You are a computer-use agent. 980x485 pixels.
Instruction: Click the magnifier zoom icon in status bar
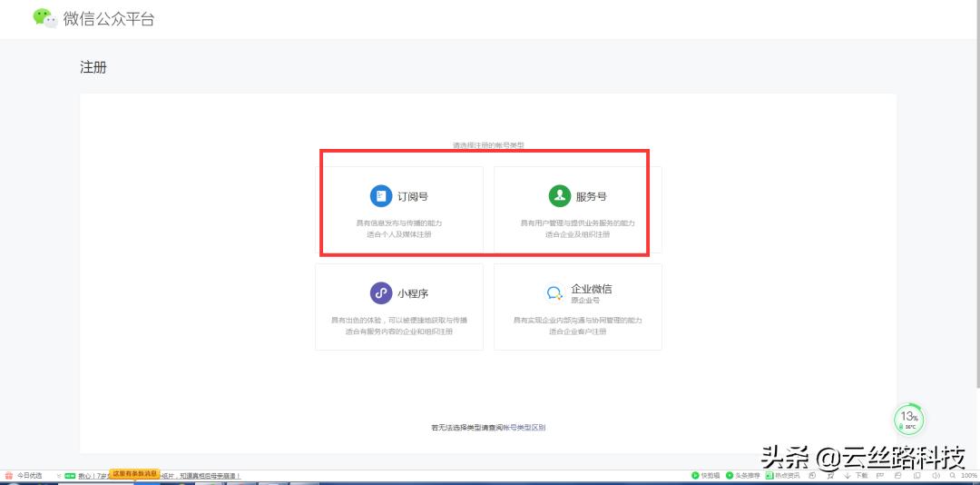pos(952,476)
